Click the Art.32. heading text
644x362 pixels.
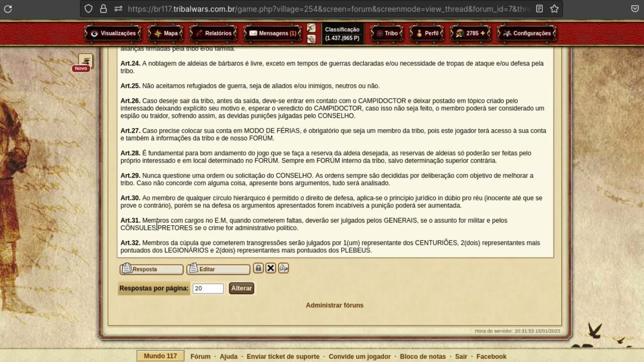[130, 243]
